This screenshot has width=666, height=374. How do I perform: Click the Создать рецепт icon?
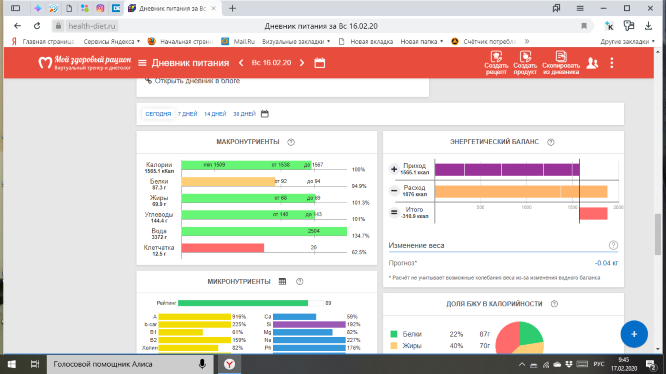[496, 63]
